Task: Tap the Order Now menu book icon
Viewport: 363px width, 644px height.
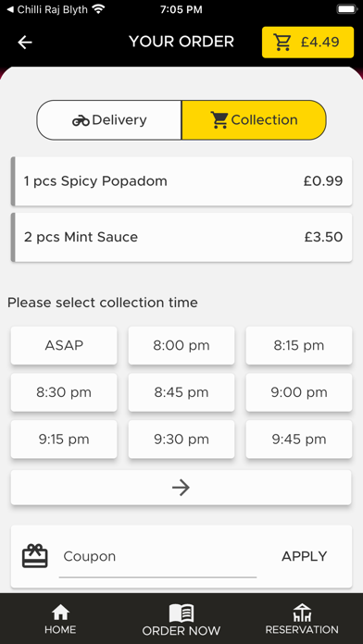Action: (x=181, y=613)
